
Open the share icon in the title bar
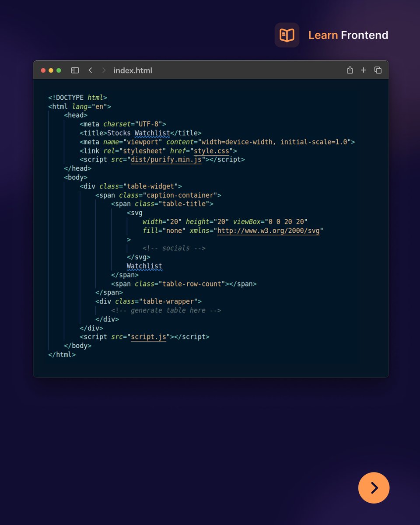[350, 70]
